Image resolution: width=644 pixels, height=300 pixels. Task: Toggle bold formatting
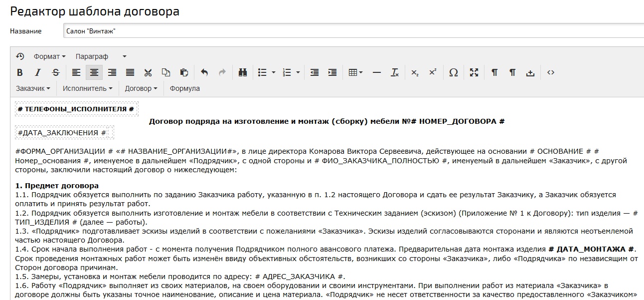coord(20,73)
